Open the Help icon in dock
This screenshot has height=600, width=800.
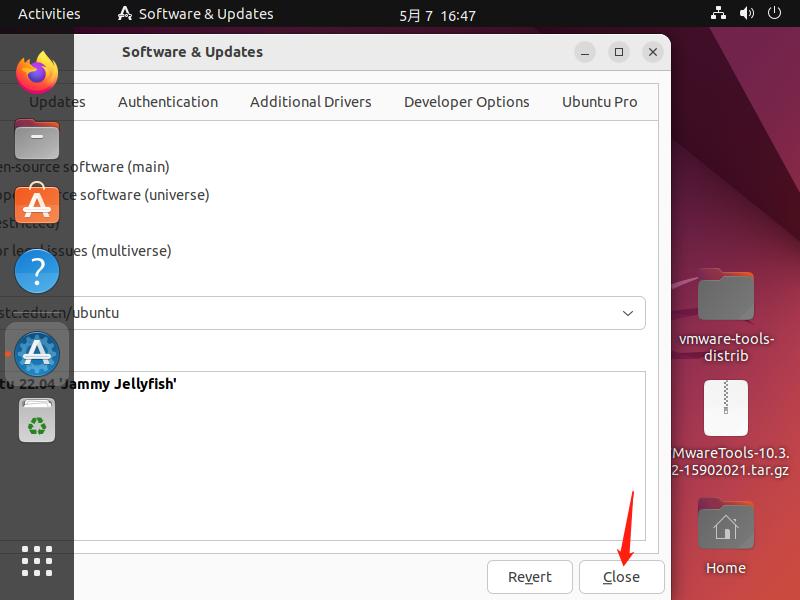[37, 271]
